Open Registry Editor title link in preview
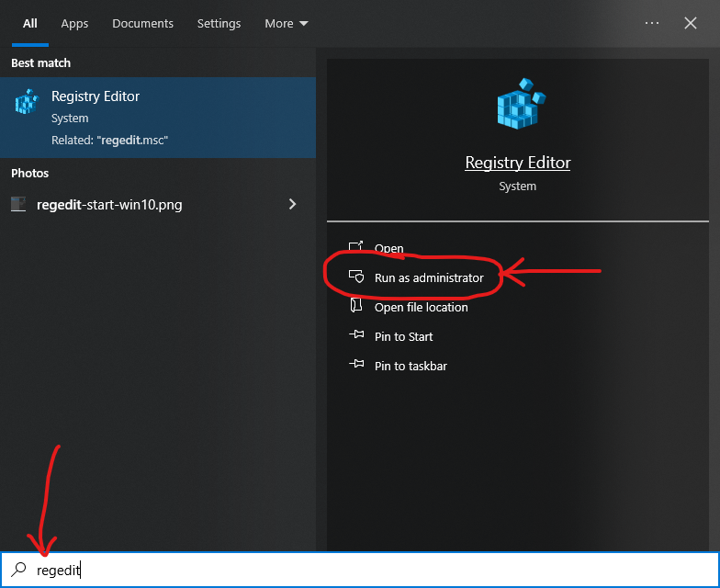This screenshot has height=588, width=720. pos(518,163)
